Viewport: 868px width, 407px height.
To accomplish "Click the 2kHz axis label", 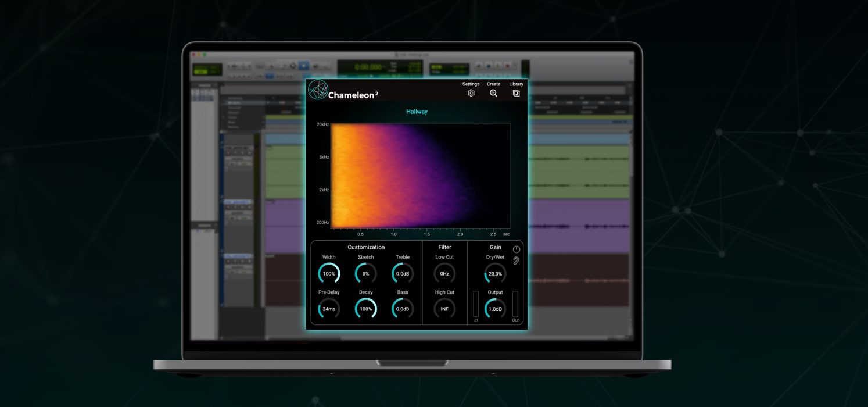I will [x=324, y=190].
